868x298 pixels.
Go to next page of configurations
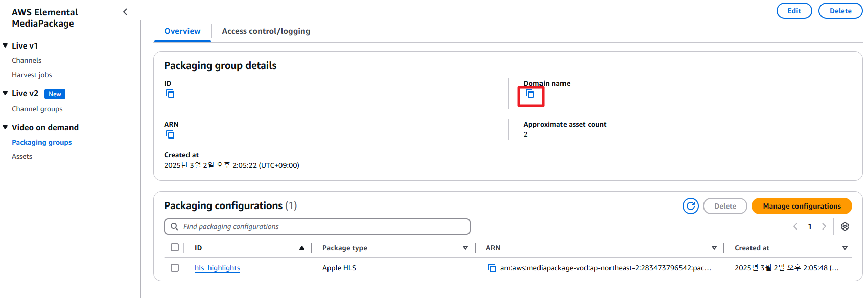point(824,226)
